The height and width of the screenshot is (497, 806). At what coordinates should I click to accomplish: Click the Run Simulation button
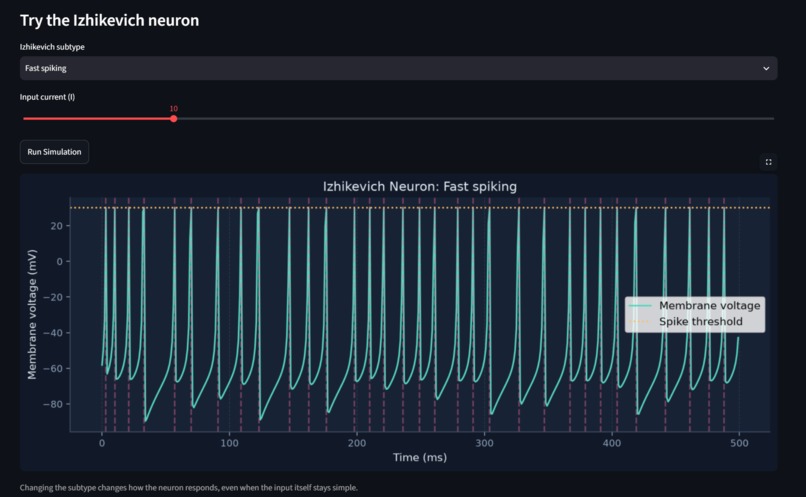54,152
